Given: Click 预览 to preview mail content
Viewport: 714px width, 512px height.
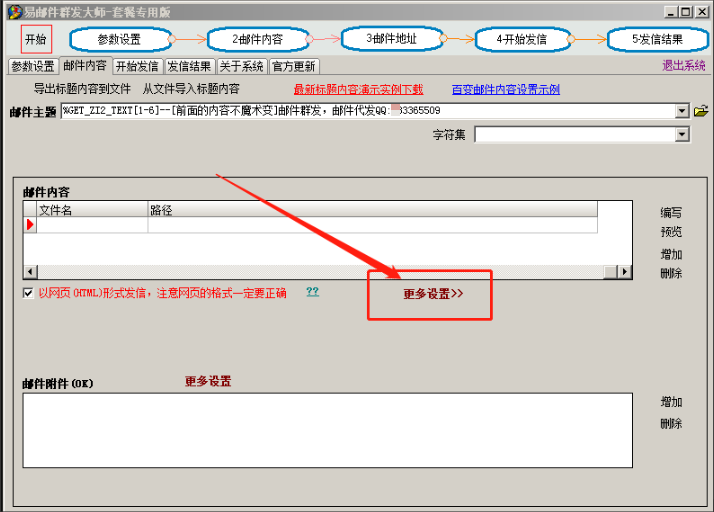Looking at the screenshot, I should click(671, 232).
